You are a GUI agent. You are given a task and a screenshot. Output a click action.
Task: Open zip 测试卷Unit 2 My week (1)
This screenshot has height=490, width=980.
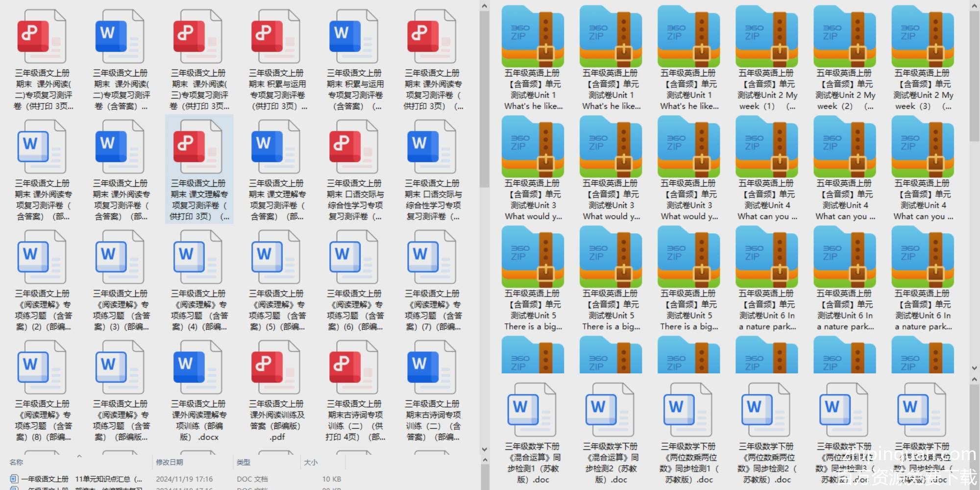click(767, 59)
